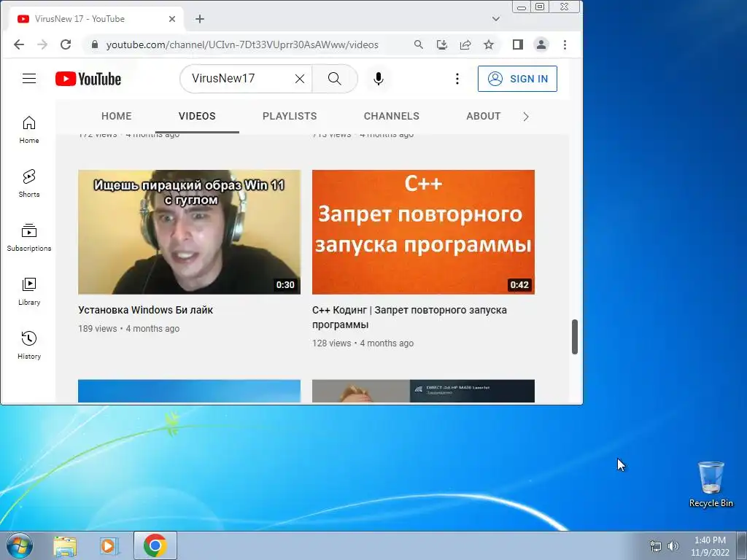Clear the VirusNew17 search text
The height and width of the screenshot is (560, 747).
(300, 79)
